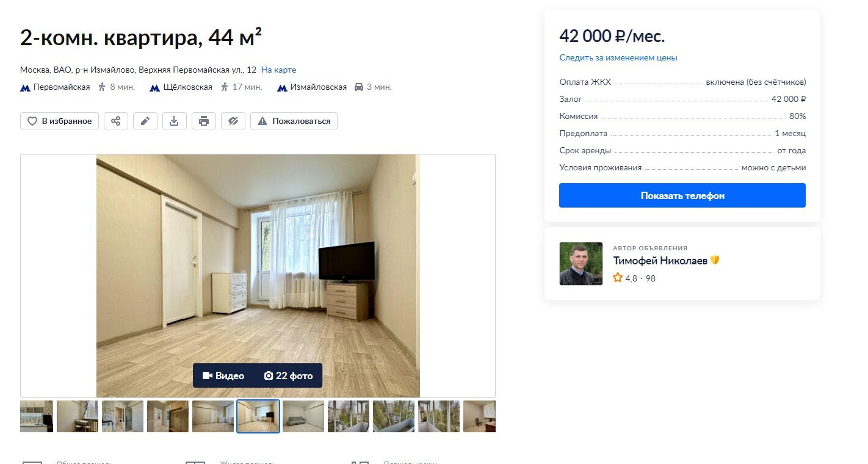Add apartment to favorites (В избранное)
This screenshot has width=868, height=464.
[60, 121]
